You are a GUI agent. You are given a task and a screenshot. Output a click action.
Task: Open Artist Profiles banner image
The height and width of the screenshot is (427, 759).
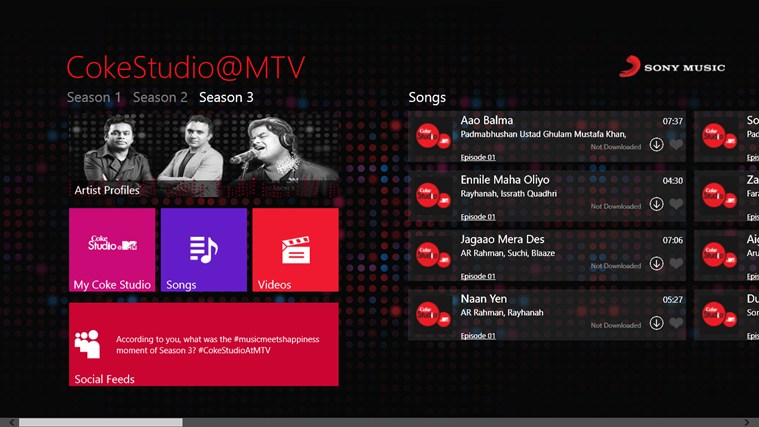point(204,155)
